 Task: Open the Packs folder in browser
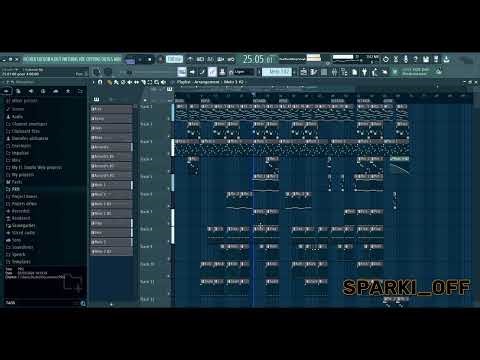click(x=14, y=182)
